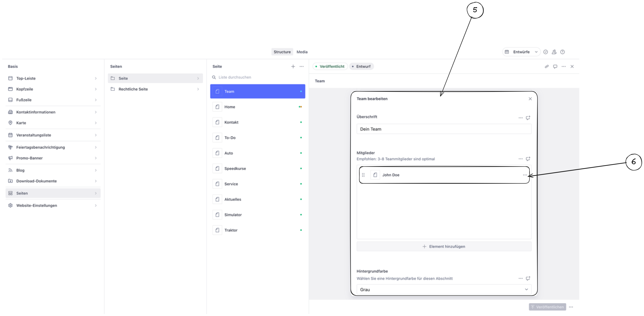Screen dimensions: 644x316
Task: Switch to the Entwurf status chip
Action: pyautogui.click(x=362, y=66)
